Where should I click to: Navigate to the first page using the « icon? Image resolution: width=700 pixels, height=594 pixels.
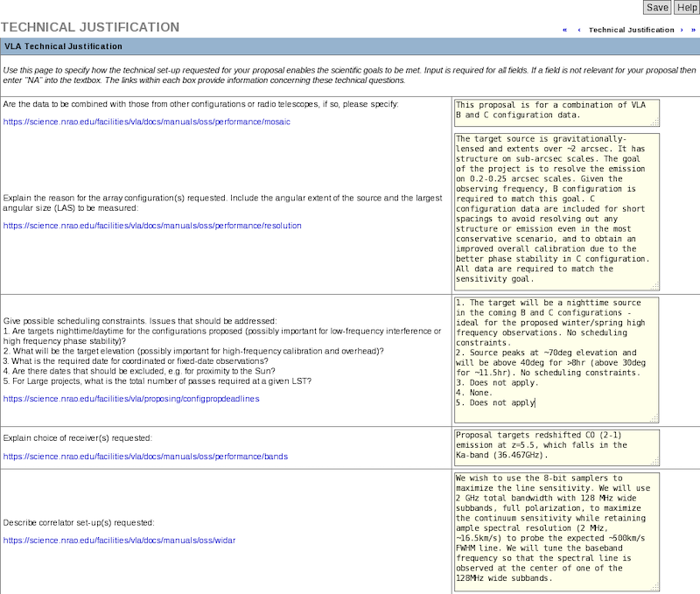pyautogui.click(x=564, y=29)
